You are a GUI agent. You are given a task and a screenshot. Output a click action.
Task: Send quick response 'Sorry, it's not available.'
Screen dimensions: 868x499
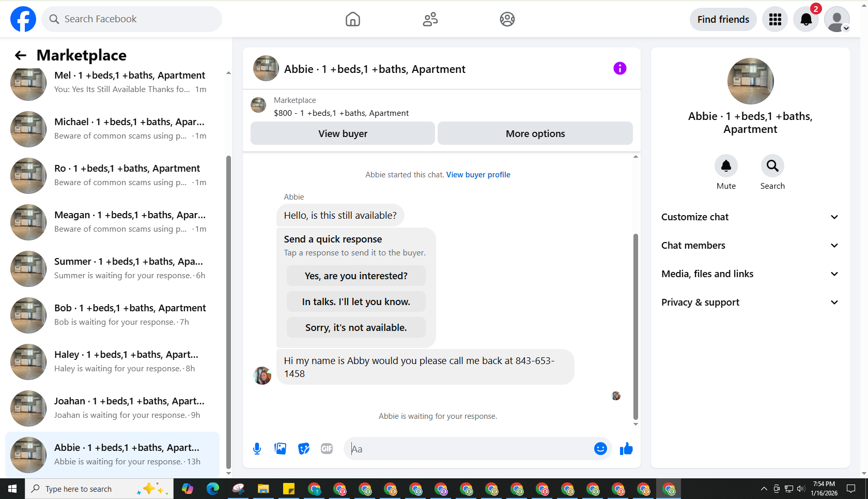coord(356,327)
